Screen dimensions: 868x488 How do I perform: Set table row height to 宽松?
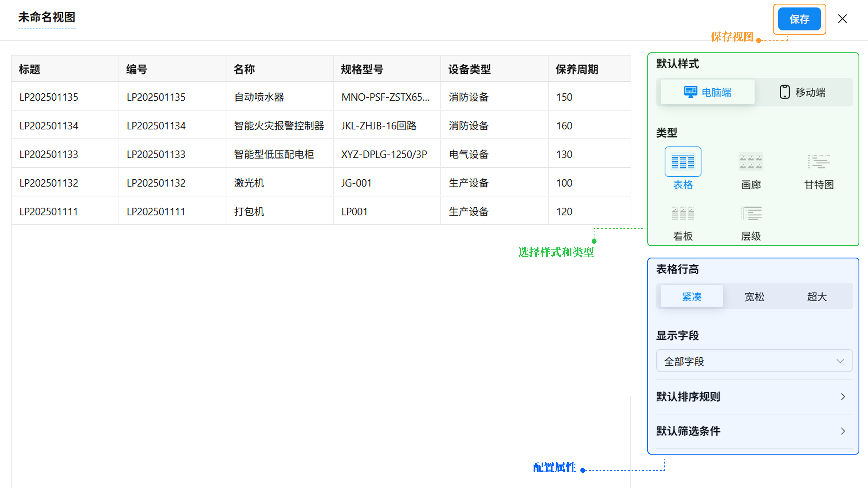[754, 296]
